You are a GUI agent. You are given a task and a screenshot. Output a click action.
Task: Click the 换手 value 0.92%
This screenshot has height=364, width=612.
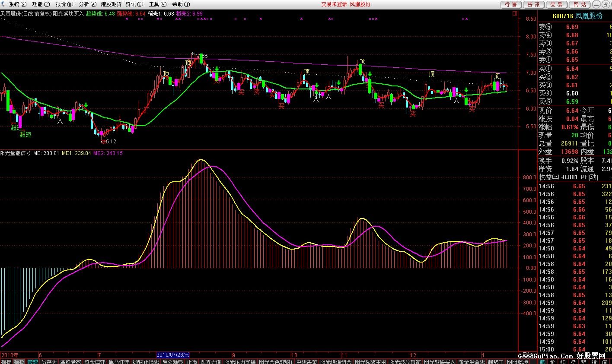click(x=570, y=161)
